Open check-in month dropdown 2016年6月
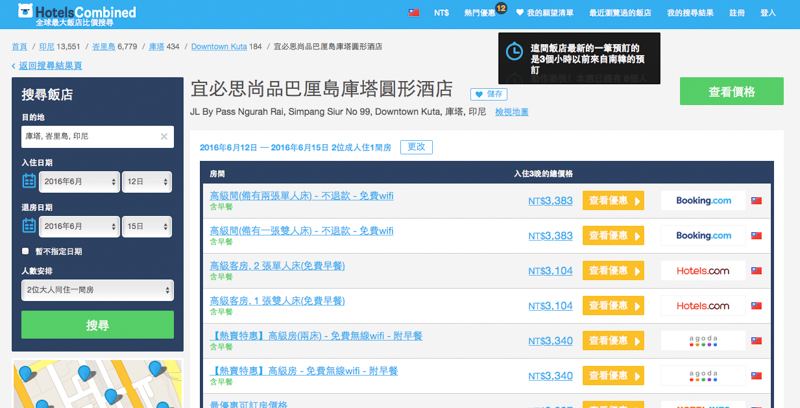The image size is (800, 408). [x=79, y=182]
